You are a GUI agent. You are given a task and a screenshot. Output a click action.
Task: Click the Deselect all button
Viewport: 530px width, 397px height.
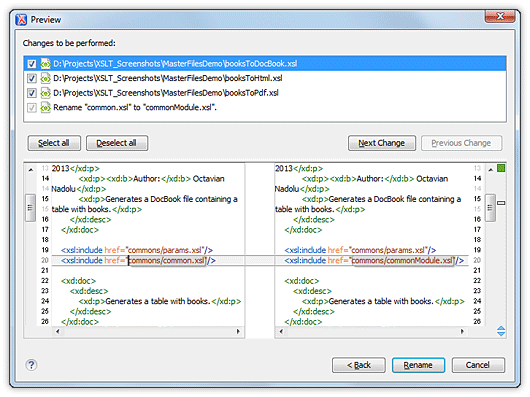click(x=117, y=143)
